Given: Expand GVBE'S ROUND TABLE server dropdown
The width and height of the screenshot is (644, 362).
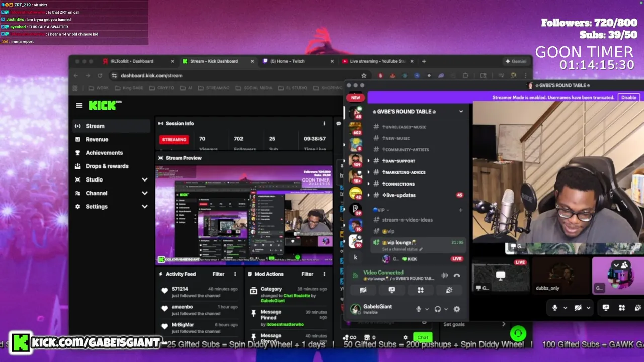Looking at the screenshot, I should 461,112.
